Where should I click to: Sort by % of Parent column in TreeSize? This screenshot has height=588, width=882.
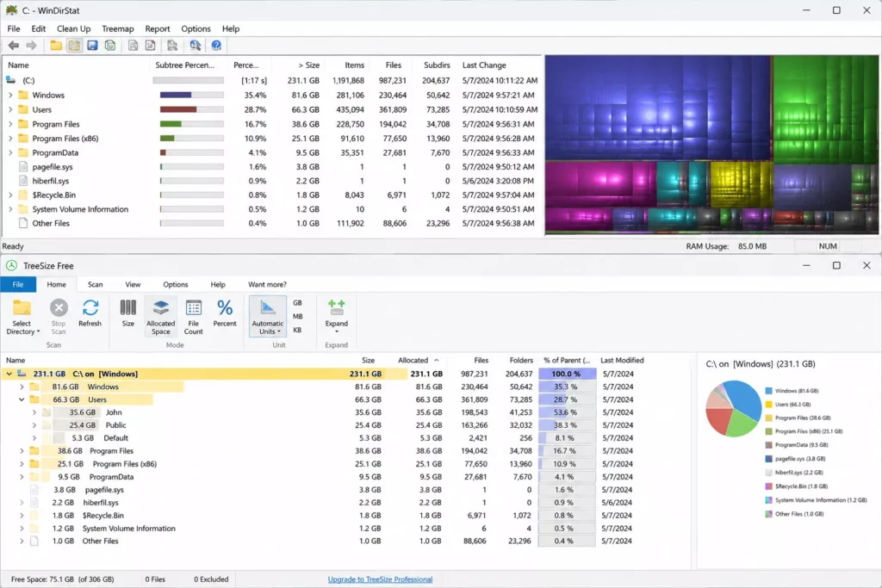pos(567,361)
